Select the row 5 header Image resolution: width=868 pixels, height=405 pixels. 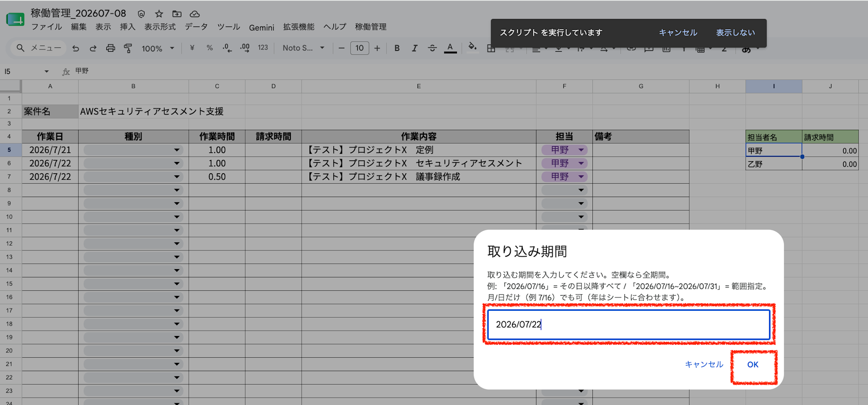[10, 150]
